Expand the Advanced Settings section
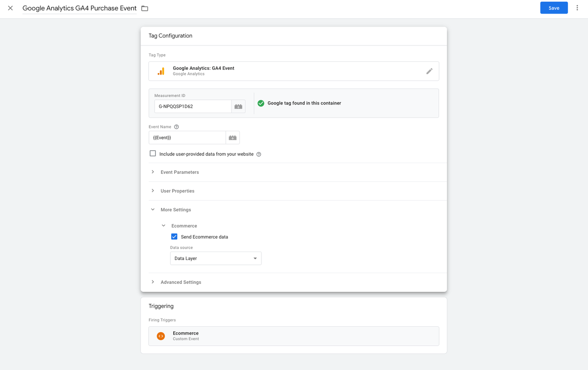Image resolution: width=588 pixels, height=370 pixels. tap(293, 282)
